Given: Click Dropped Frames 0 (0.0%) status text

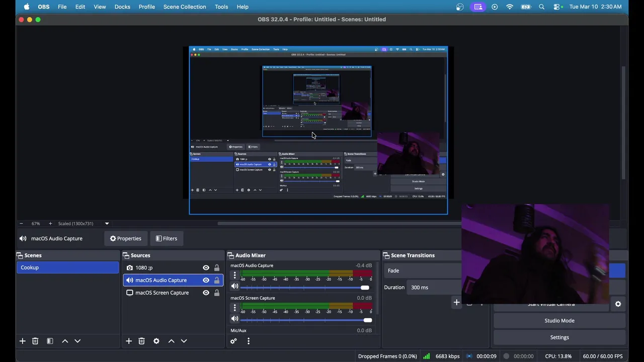Looking at the screenshot, I should click(387, 356).
